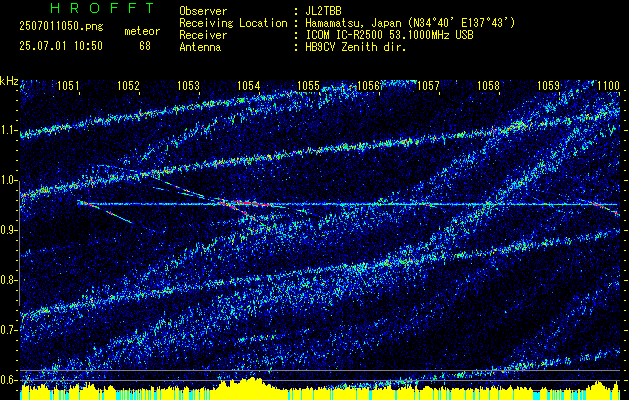Click the ICOM IC-R2500 53.1000MHz USB text
Image resolution: width=629 pixels, height=400 pixels.
click(x=390, y=35)
